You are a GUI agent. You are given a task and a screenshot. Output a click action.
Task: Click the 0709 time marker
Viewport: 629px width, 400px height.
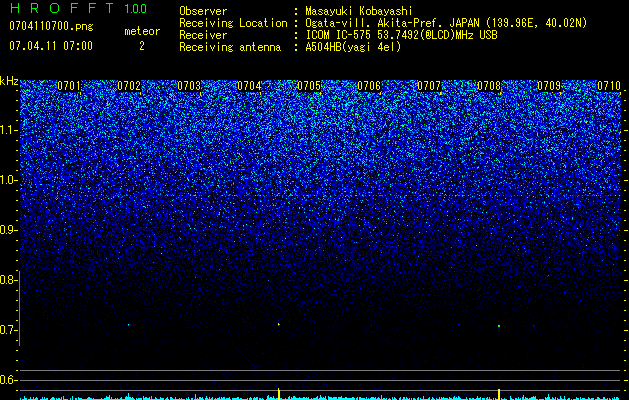549,86
